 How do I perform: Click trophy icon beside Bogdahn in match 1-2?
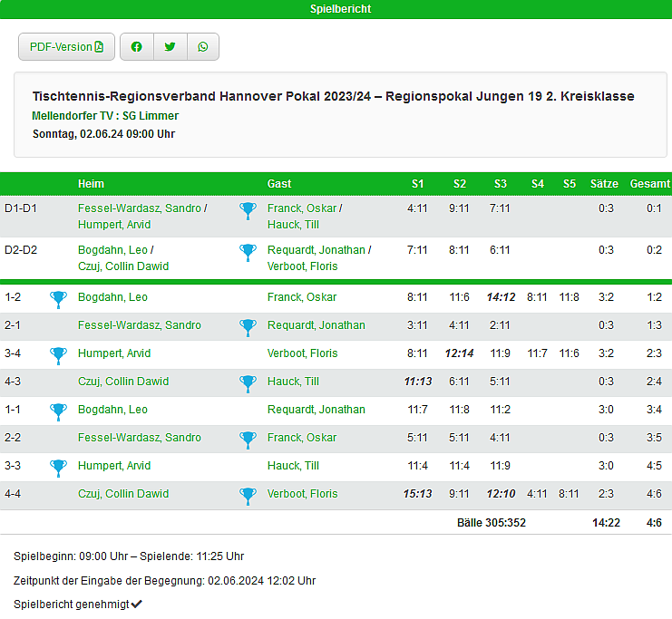[58, 298]
